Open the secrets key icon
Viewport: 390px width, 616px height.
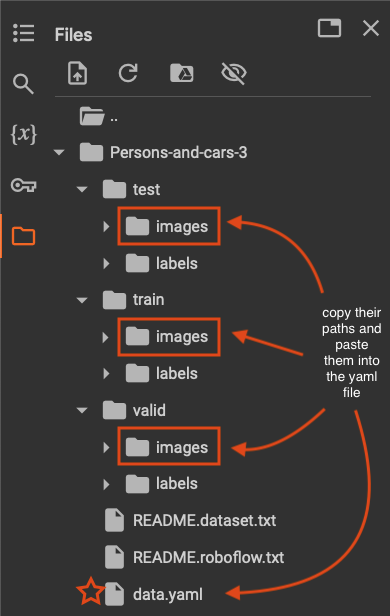(x=24, y=185)
